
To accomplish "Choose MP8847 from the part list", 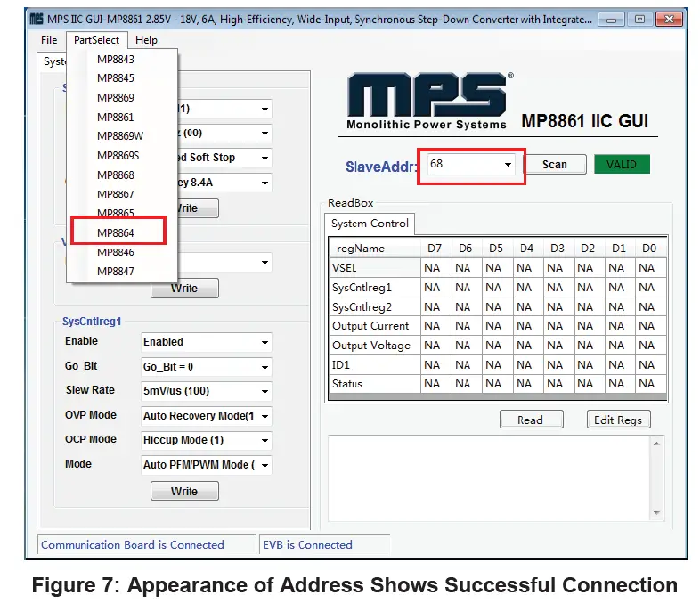I will [116, 272].
